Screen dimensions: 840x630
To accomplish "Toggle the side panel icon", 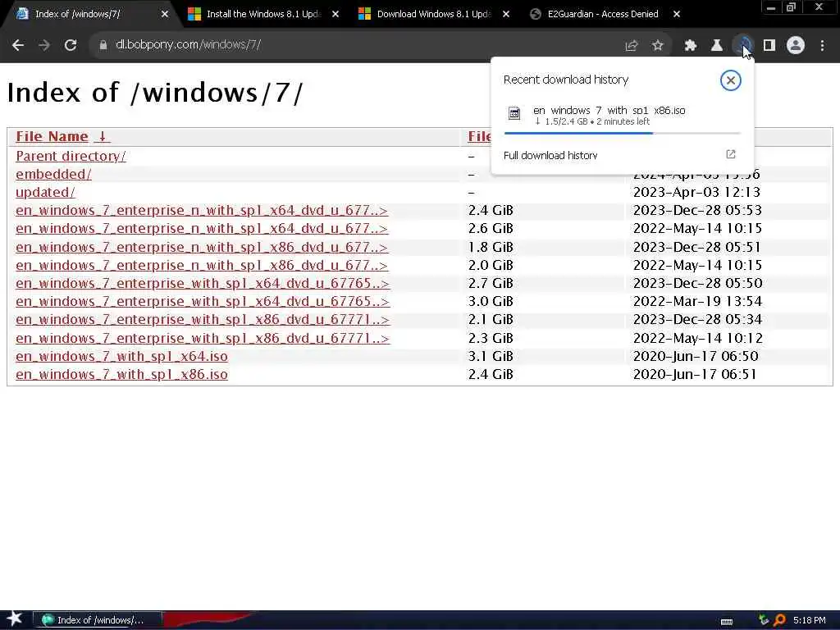I will [x=769, y=46].
